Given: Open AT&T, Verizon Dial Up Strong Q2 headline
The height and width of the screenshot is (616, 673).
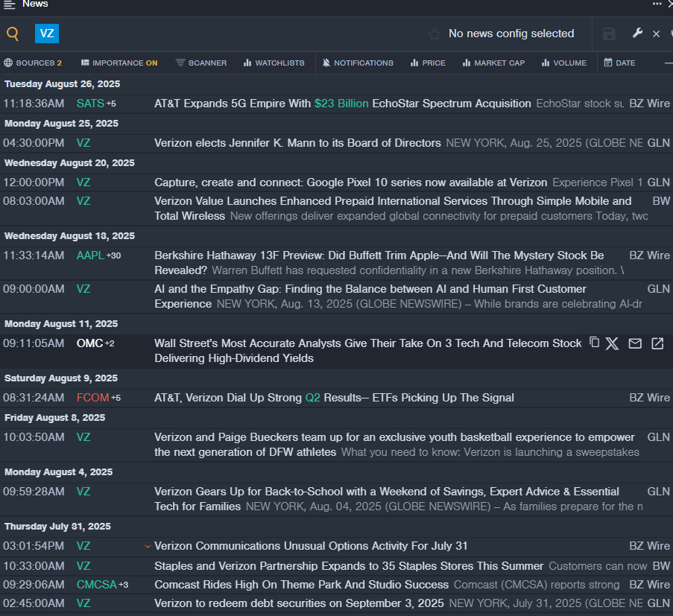Looking at the screenshot, I should click(x=334, y=398).
